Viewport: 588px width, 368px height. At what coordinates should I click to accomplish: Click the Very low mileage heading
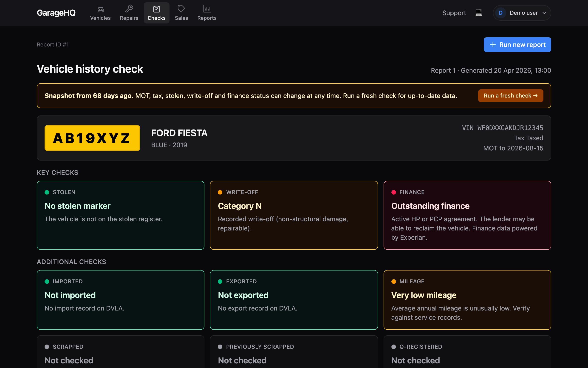tap(424, 295)
